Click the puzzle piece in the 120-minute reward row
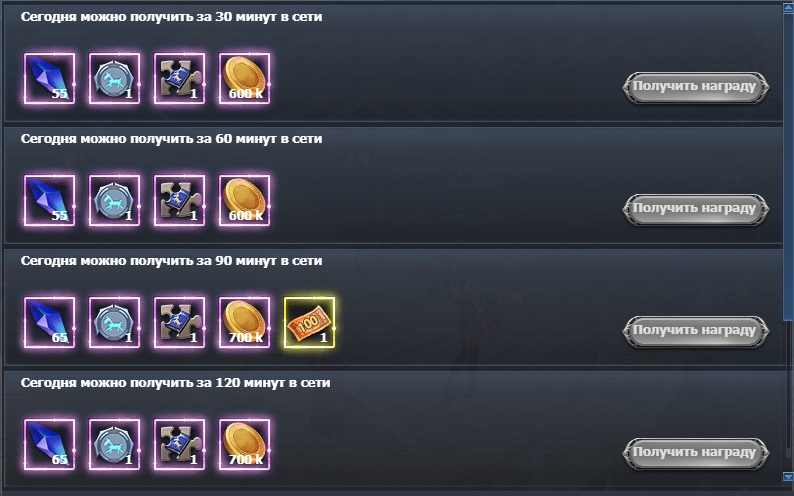The width and height of the screenshot is (794, 496). coord(179,444)
